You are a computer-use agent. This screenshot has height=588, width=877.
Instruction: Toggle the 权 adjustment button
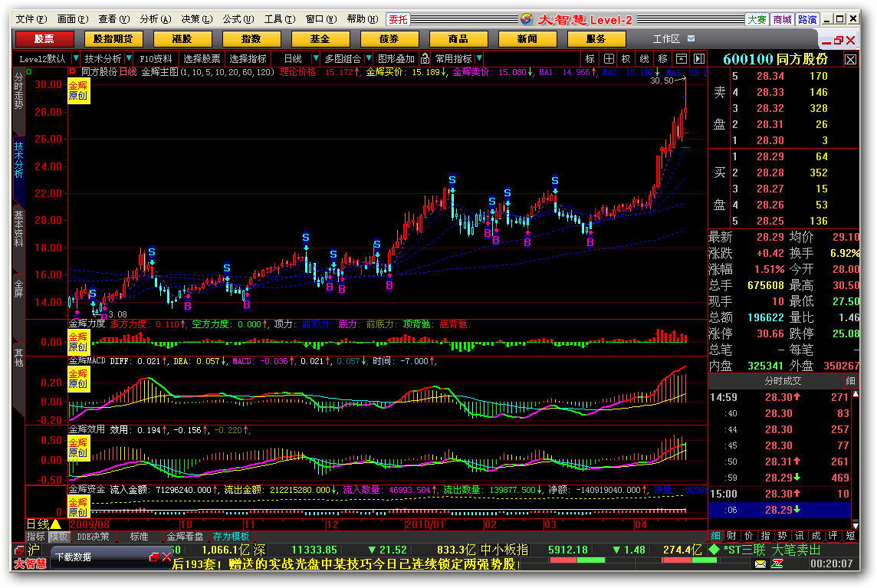pos(626,58)
